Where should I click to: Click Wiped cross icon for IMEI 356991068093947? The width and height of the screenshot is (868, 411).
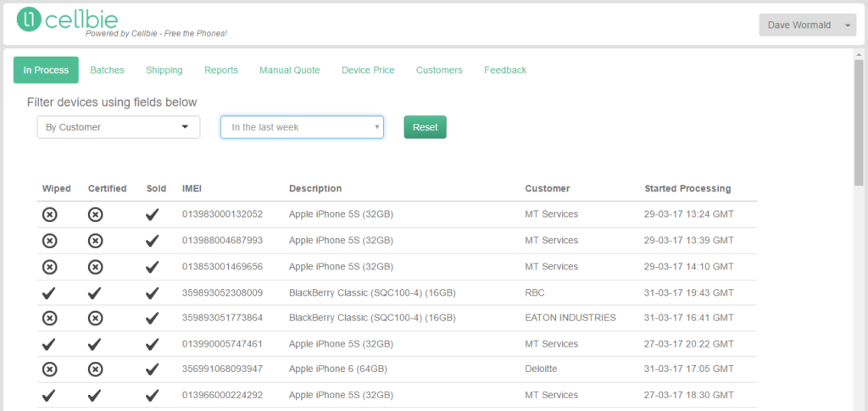(x=50, y=369)
